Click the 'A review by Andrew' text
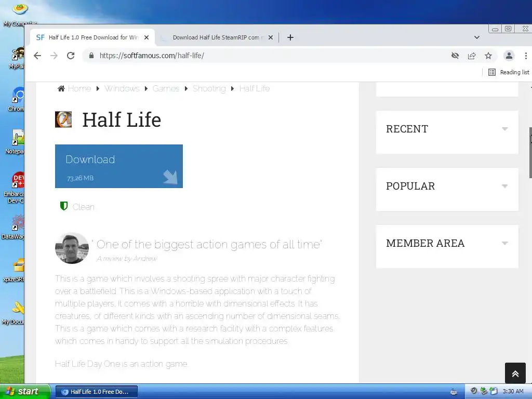Image resolution: width=532 pixels, height=399 pixels. [127, 259]
